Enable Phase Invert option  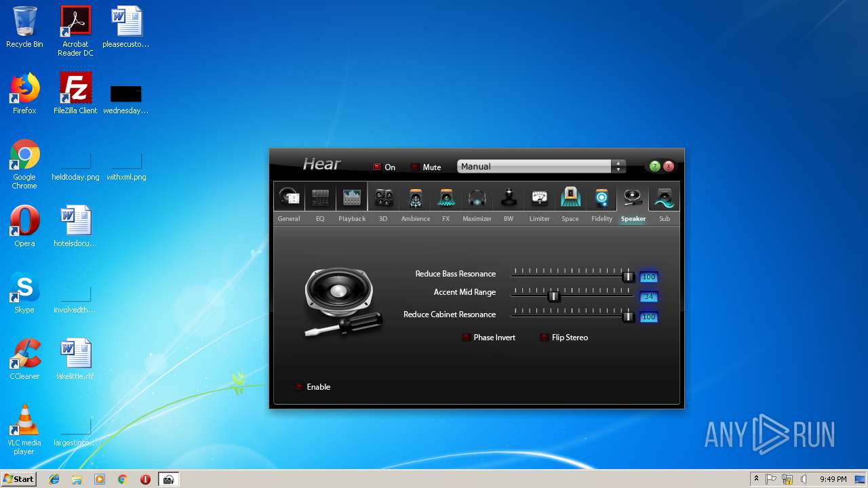tap(467, 338)
